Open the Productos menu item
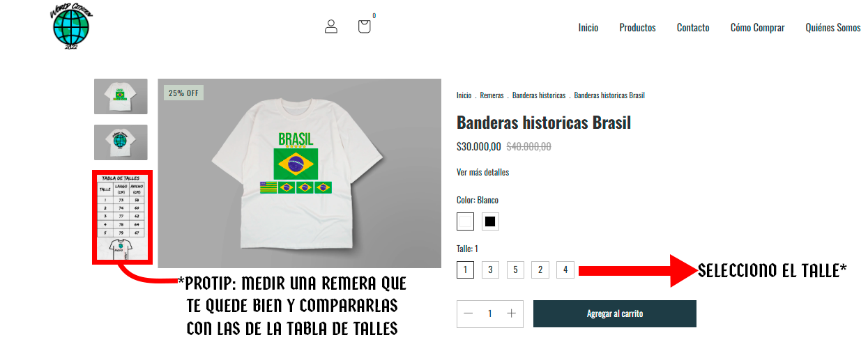 [x=638, y=28]
